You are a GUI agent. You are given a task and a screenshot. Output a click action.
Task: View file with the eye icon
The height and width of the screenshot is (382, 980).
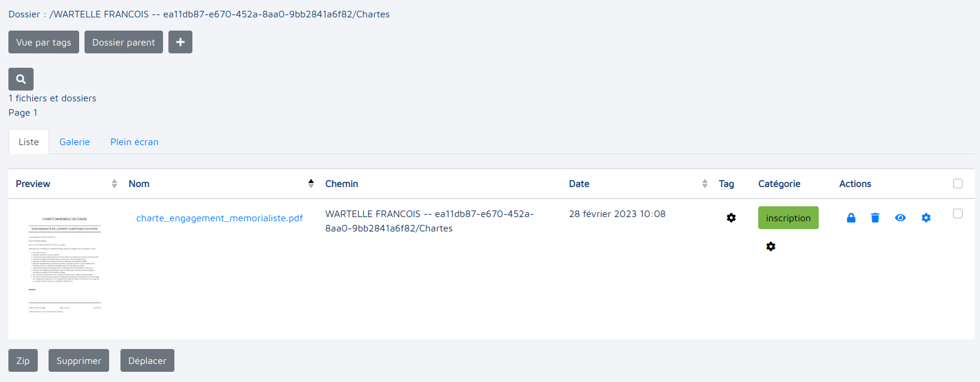pos(900,218)
